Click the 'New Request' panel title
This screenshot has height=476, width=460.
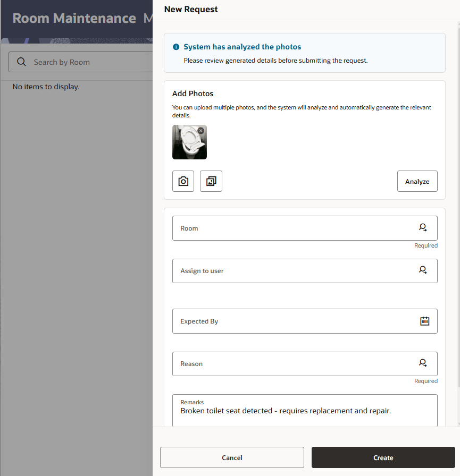pyautogui.click(x=191, y=10)
